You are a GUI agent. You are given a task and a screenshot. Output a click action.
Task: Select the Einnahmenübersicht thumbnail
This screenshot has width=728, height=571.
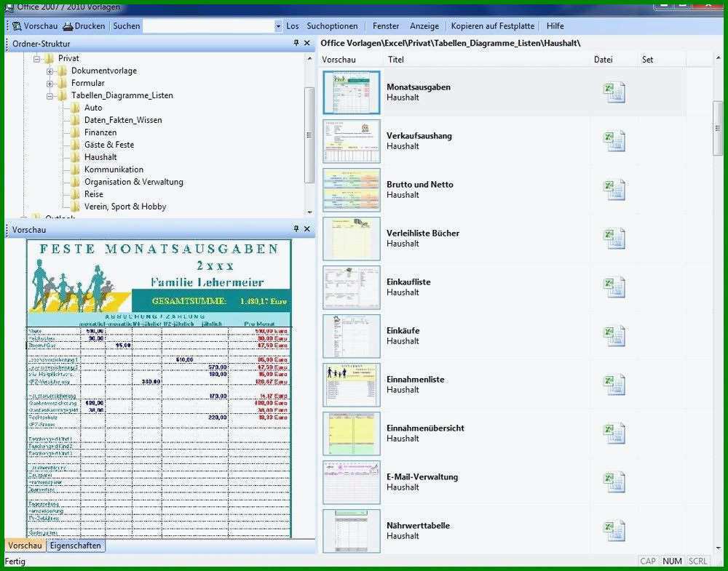(x=352, y=434)
